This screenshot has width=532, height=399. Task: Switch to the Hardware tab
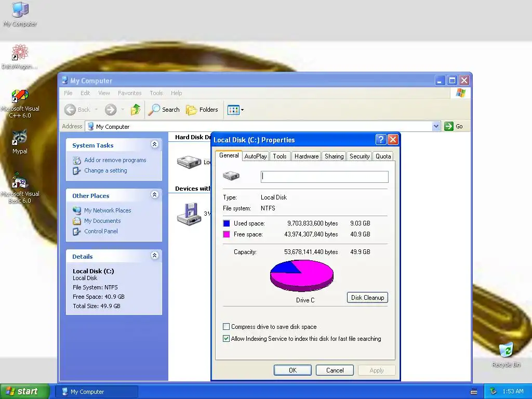307,156
